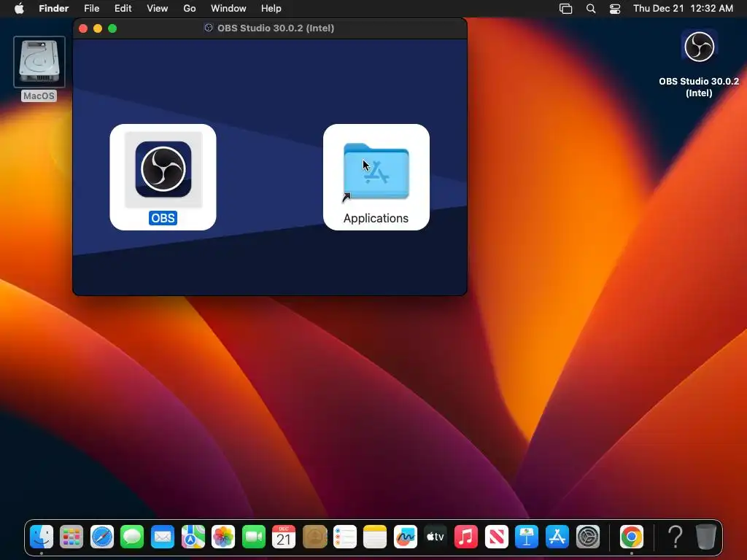Open Trash from the Dock
Screen dimensions: 747x560
coord(705,537)
